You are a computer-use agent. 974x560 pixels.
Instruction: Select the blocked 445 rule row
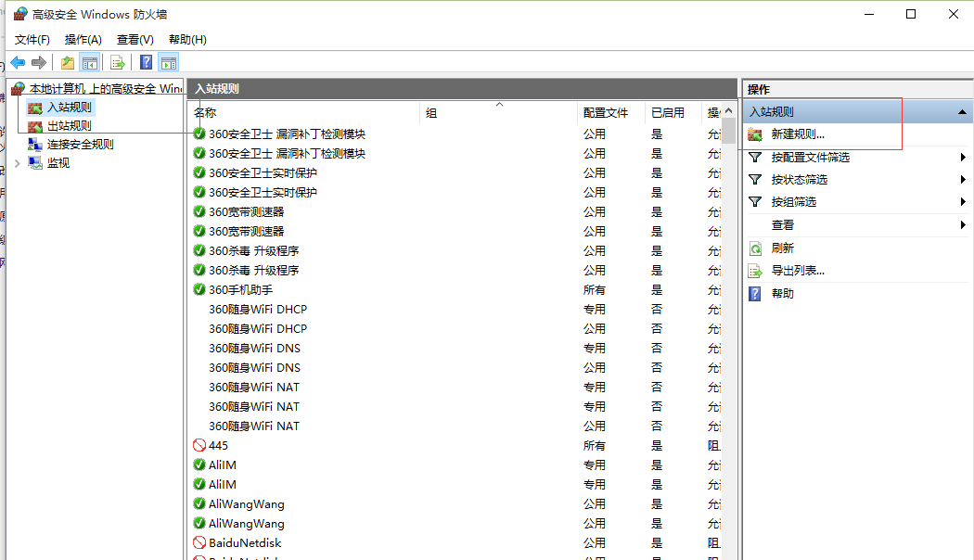click(456, 446)
